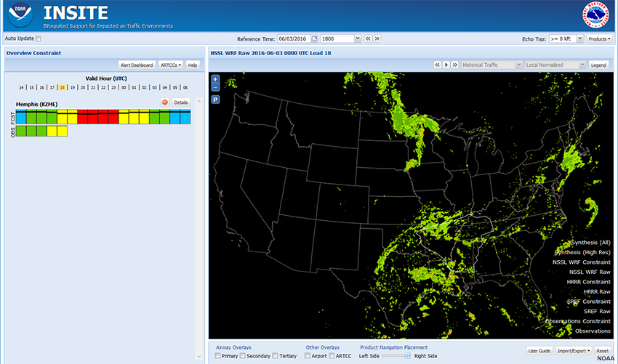This screenshot has height=364, width=618.
Task: Select Synthesis (High Res) product
Action: click(x=582, y=253)
